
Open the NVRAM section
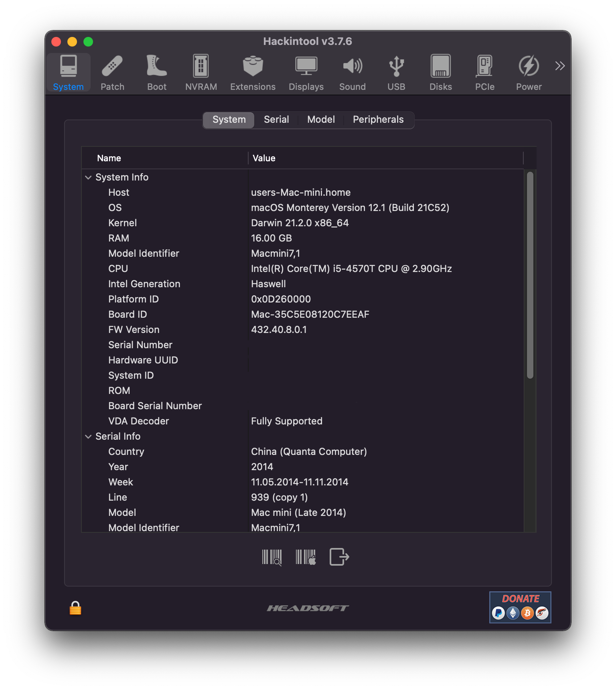201,73
